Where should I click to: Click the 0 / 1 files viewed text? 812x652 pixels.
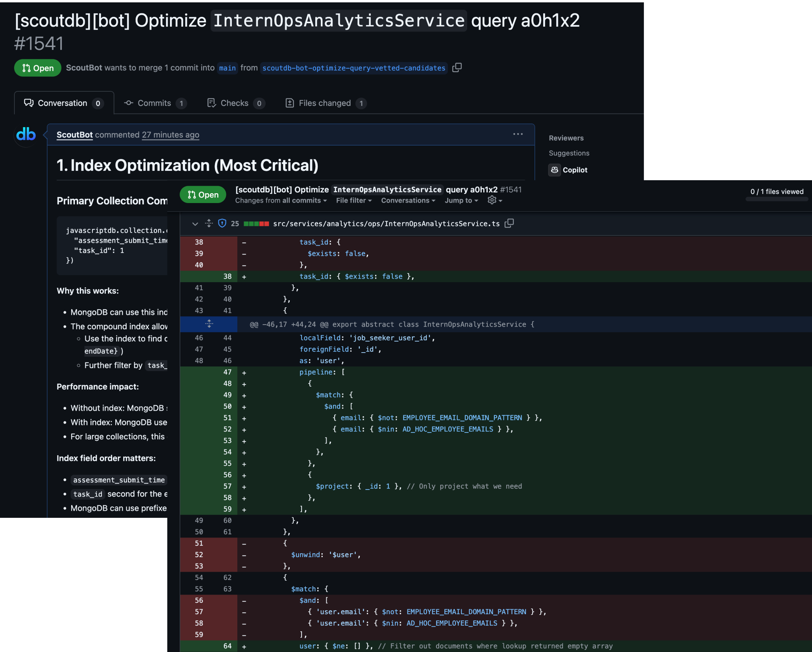point(777,192)
